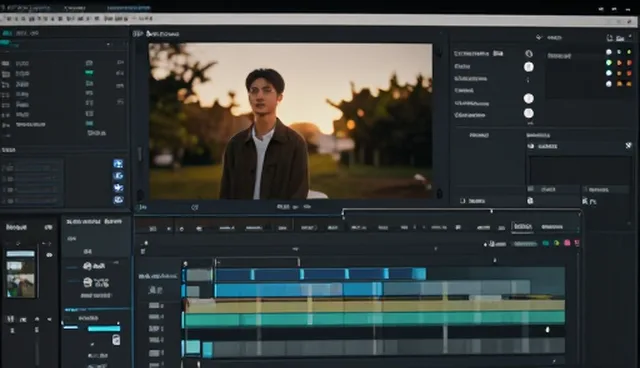Pick the bright green dot in the color grid
The width and height of the screenshot is (640, 368).
click(609, 62)
